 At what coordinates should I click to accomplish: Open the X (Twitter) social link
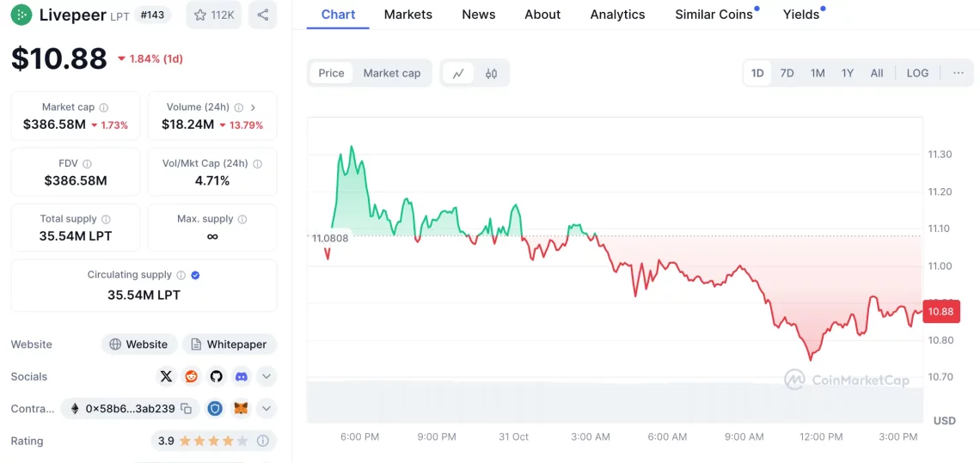point(166,376)
